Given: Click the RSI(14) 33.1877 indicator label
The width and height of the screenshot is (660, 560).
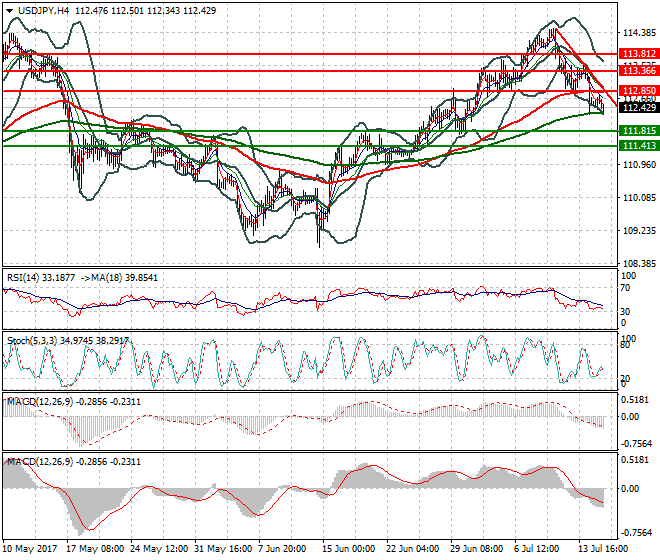Looking at the screenshot, I should [41, 277].
